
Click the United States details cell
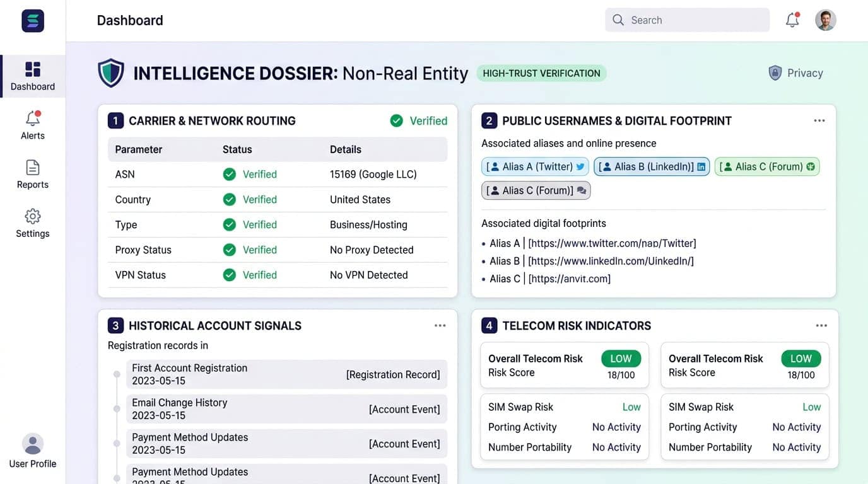360,200
